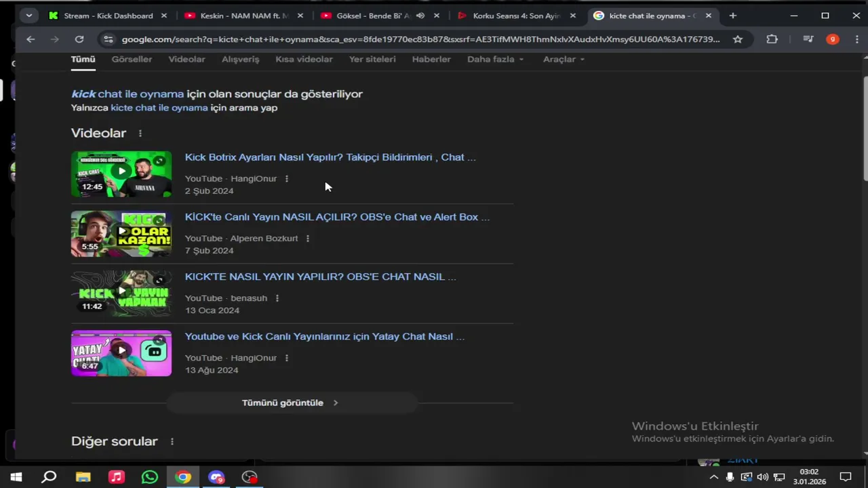Close the Stream - Kick Dashboard tab
Image resolution: width=868 pixels, height=488 pixels.
(x=164, y=16)
